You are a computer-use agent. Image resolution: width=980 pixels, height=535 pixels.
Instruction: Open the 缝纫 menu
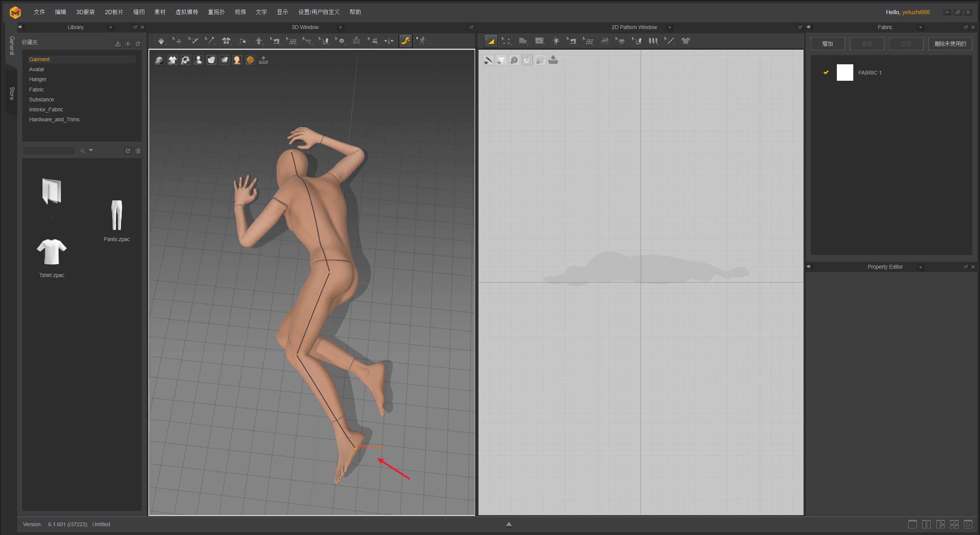pyautogui.click(x=139, y=12)
